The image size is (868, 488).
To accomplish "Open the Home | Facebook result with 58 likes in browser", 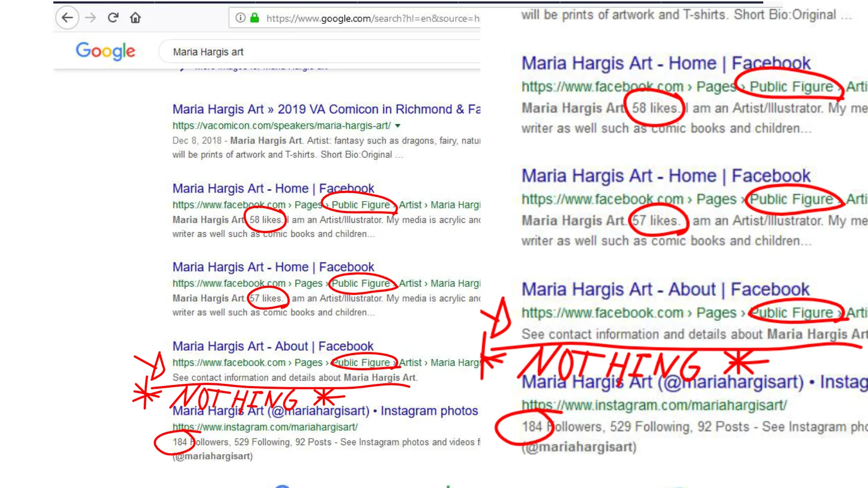I will (x=273, y=188).
